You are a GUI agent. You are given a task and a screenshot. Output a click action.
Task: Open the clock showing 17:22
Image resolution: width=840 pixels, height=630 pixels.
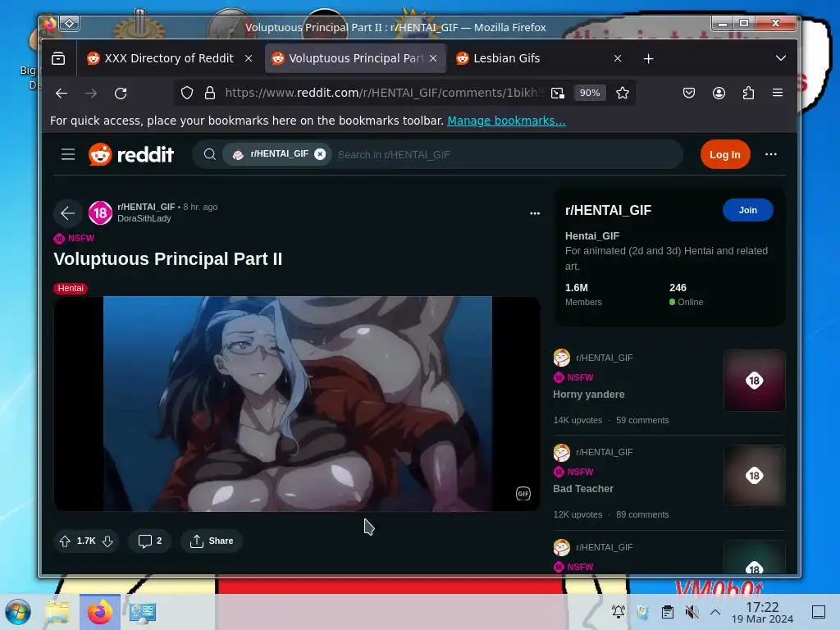762,612
